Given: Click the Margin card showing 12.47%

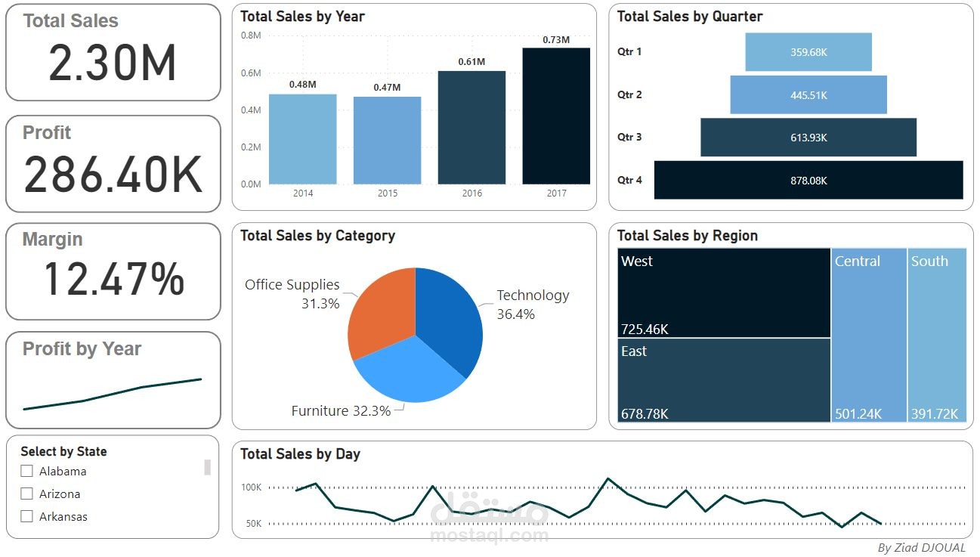Looking at the screenshot, I should tap(112, 268).
